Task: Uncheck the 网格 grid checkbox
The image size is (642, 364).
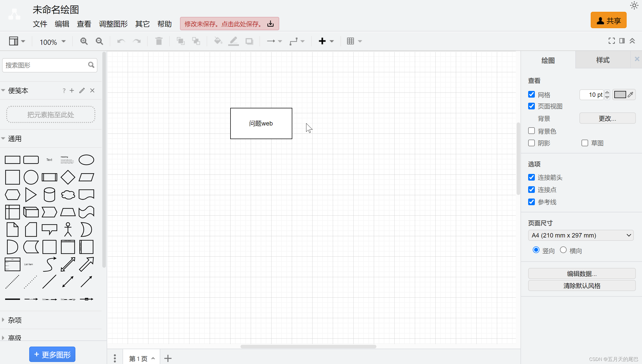Action: pyautogui.click(x=531, y=95)
